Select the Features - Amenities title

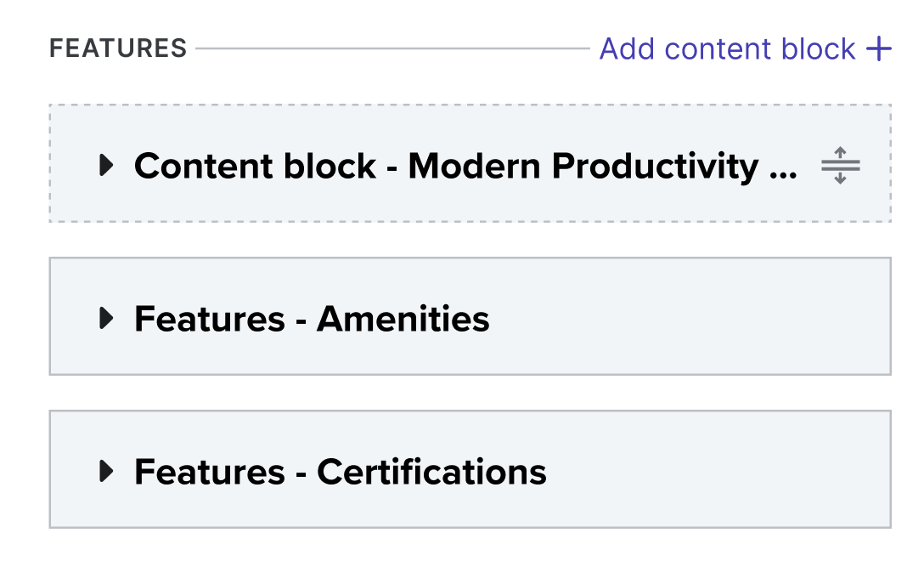[312, 319]
